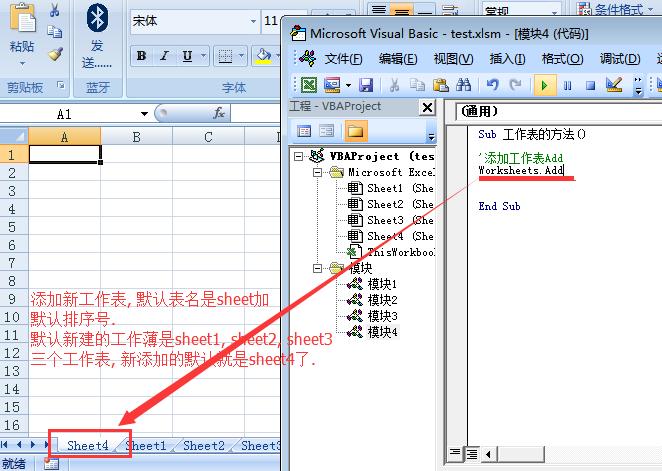Click the Insert UserForm icon in VBA toolbar
Image resolution: width=662 pixels, height=471 pixels.
[x=332, y=85]
